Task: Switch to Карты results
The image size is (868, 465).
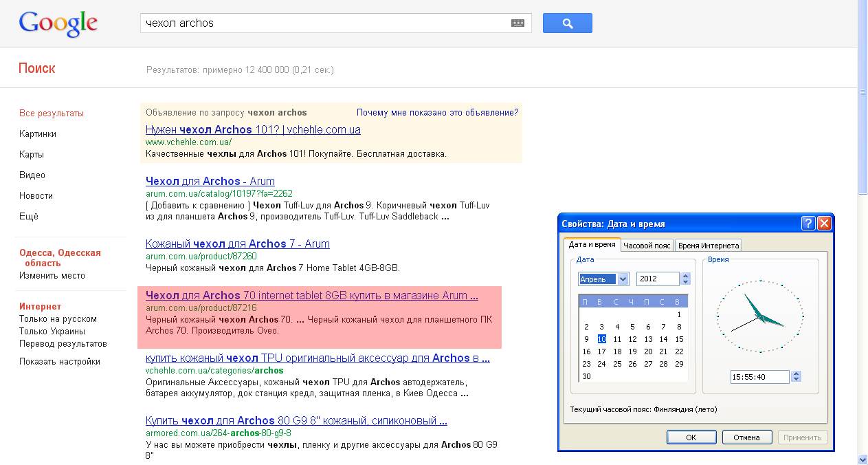Action: pos(32,155)
